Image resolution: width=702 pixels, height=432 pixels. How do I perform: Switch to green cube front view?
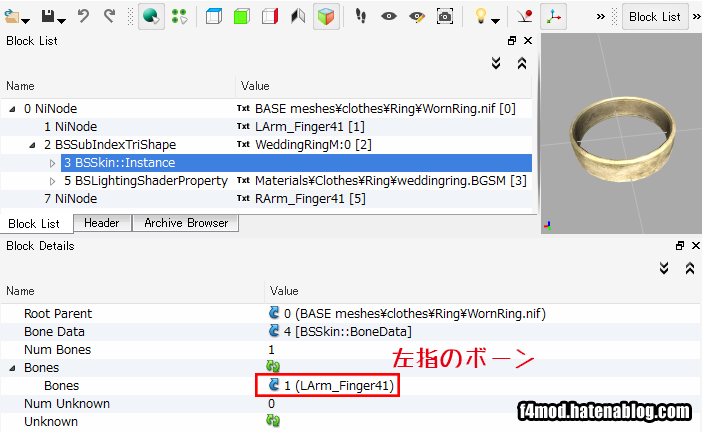pyautogui.click(x=242, y=17)
